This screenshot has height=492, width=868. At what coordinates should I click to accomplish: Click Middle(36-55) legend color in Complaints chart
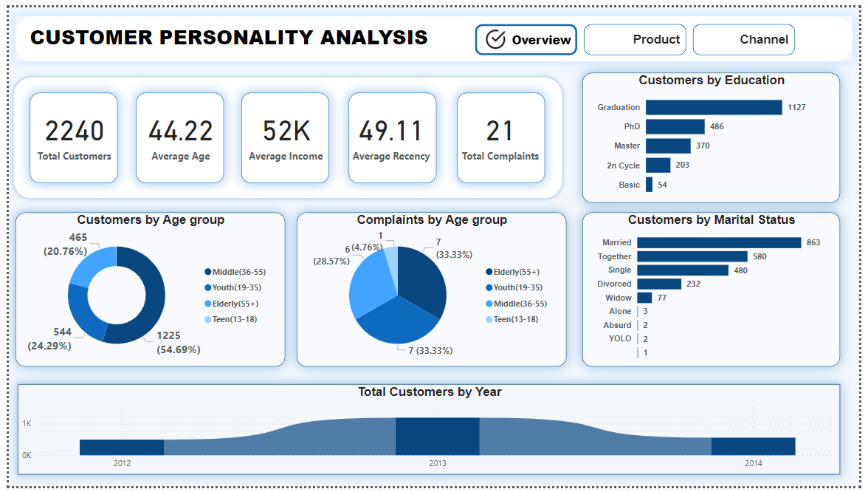tap(489, 304)
